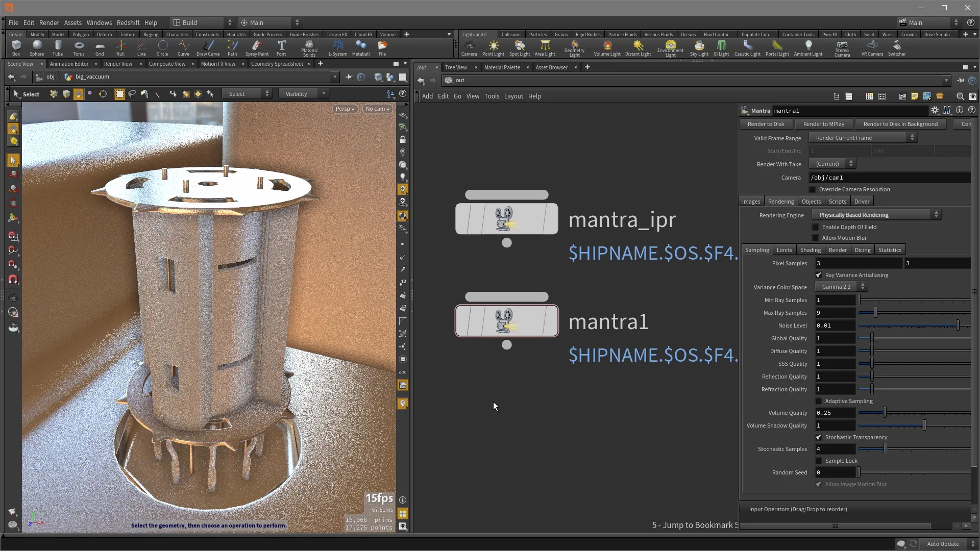Select the mantra_ipr node

[x=506, y=219]
